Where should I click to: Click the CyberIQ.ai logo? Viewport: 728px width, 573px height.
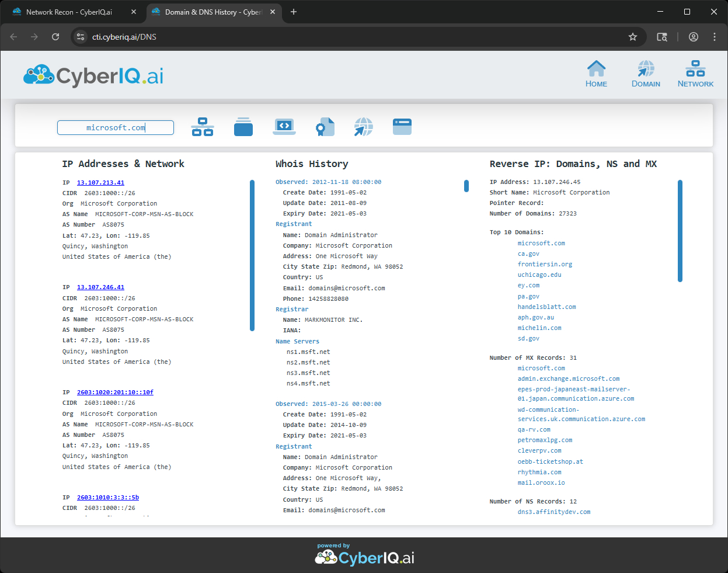tap(92, 74)
